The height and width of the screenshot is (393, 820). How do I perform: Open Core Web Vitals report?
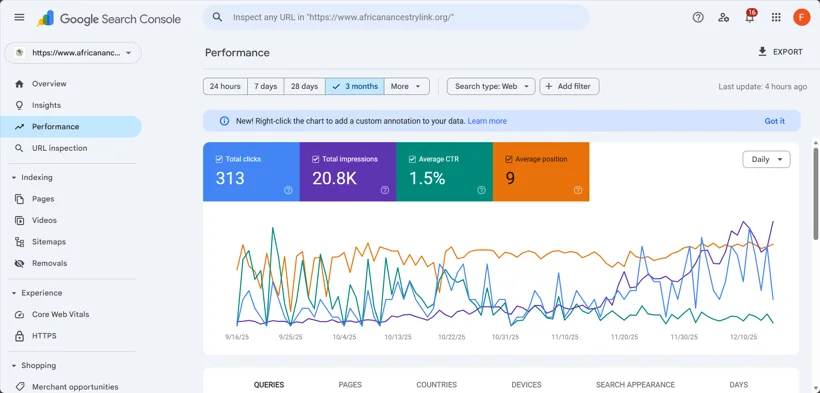pyautogui.click(x=71, y=315)
